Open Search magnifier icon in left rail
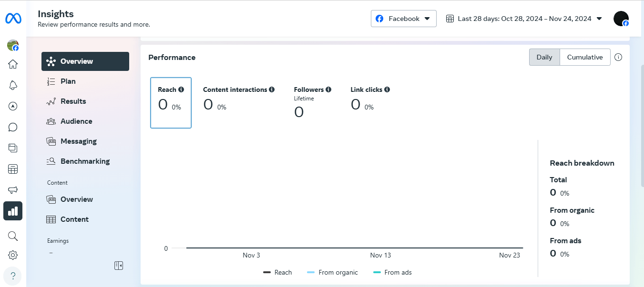This screenshot has width=644, height=287. 13,236
